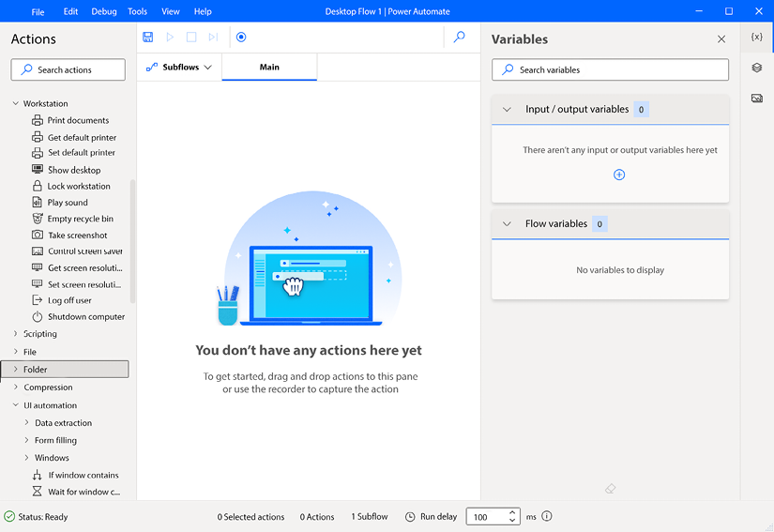Click the Wait for window hourglass icon
Screen dimensions: 774x532
(37, 492)
